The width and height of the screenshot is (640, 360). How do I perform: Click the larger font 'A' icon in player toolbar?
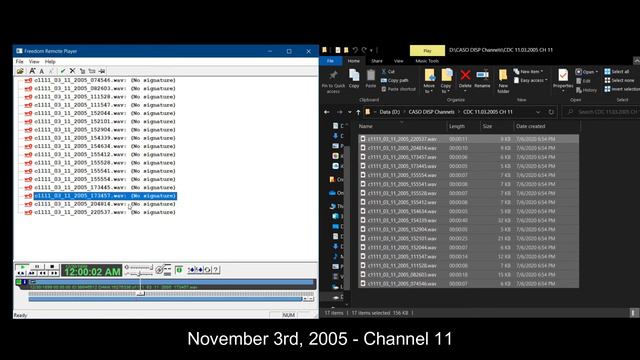click(32, 71)
